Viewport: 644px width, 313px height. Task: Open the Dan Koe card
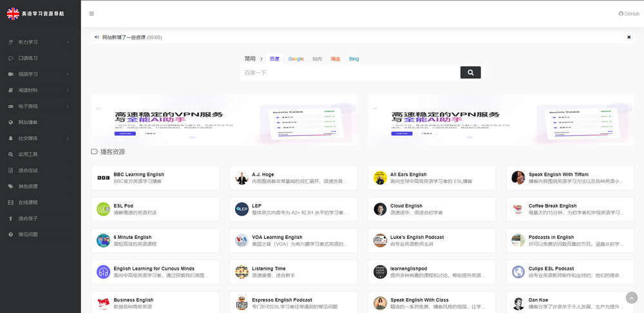coord(570,303)
